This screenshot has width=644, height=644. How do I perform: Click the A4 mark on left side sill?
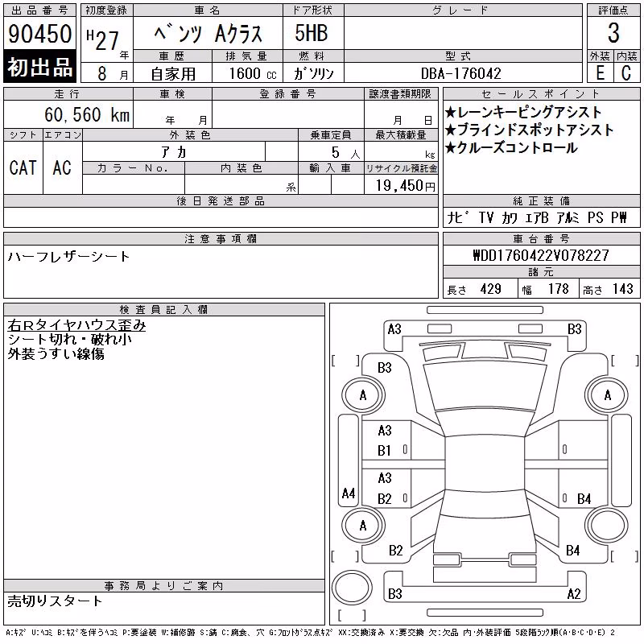click(x=349, y=493)
